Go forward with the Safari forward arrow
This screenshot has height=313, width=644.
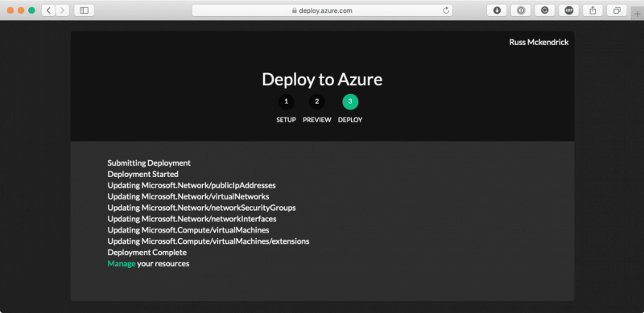point(62,10)
